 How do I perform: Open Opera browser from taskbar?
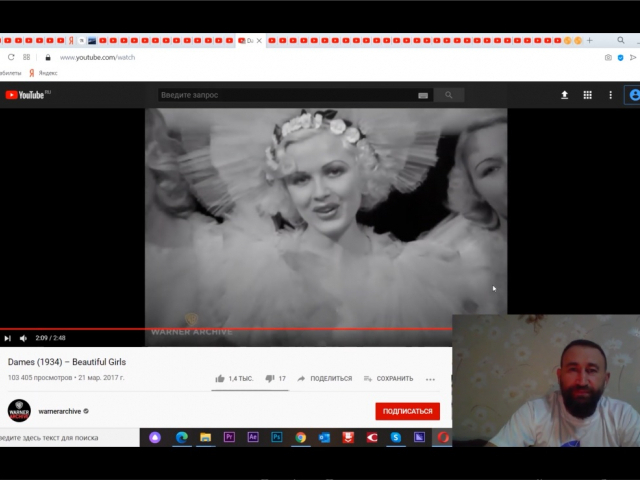pyautogui.click(x=443, y=438)
